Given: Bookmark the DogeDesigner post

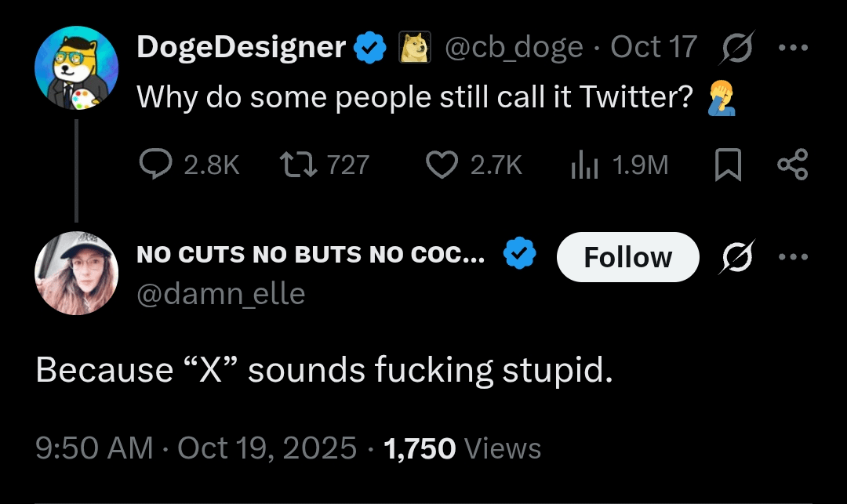Looking at the screenshot, I should coord(729,165).
